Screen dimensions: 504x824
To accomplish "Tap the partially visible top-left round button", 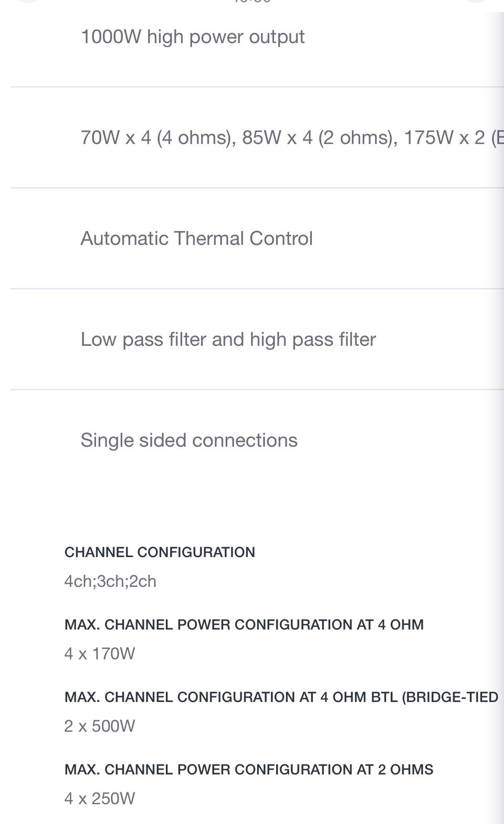I will tap(26, 2).
